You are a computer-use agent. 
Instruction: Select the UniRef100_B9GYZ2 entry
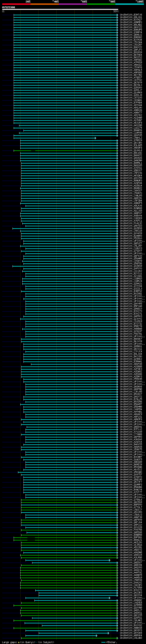pos(131,48)
